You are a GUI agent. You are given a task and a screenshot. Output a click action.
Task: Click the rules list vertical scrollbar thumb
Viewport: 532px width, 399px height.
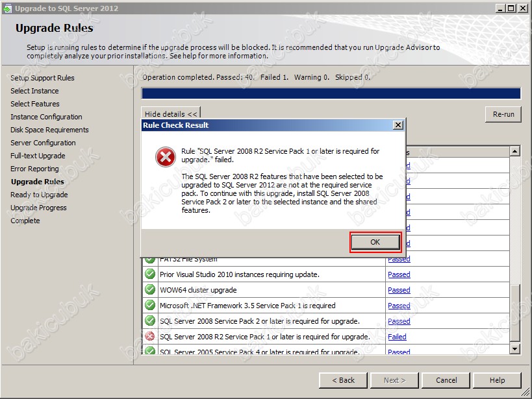(514, 313)
